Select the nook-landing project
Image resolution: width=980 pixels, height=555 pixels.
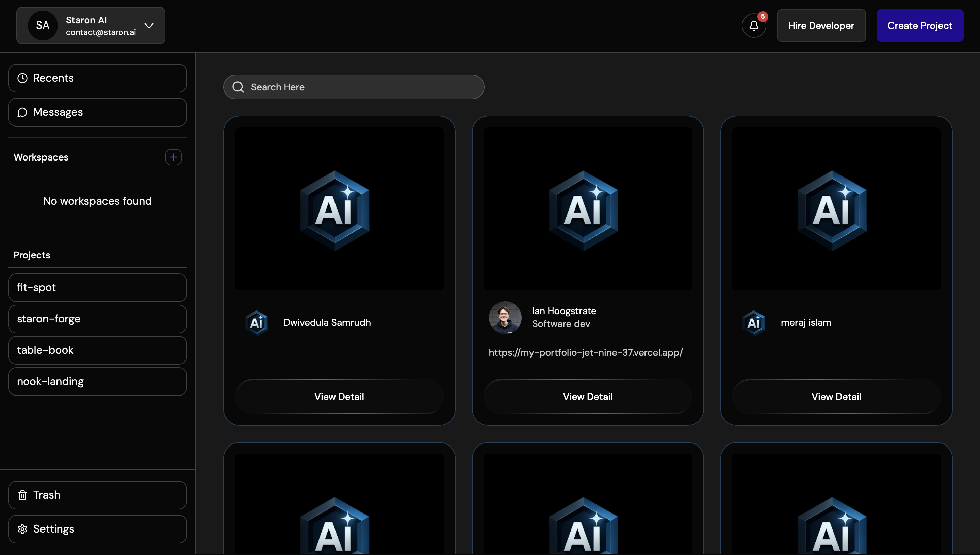pos(97,381)
